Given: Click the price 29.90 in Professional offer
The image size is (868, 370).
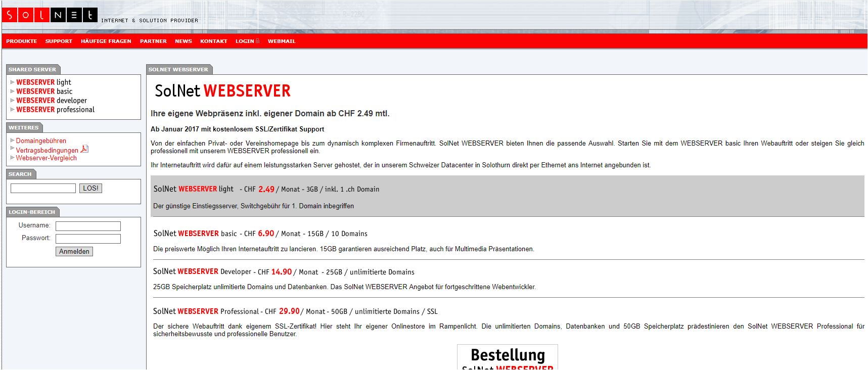Looking at the screenshot, I should (289, 311).
